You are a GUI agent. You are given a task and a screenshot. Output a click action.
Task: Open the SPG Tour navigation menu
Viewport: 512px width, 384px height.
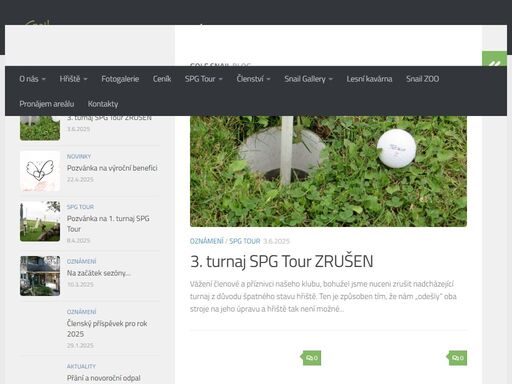(x=203, y=79)
